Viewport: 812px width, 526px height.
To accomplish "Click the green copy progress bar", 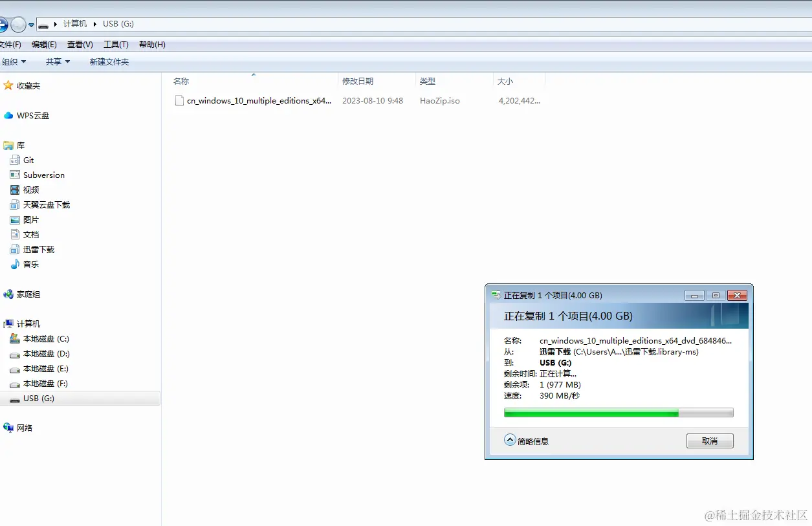I will [619, 413].
